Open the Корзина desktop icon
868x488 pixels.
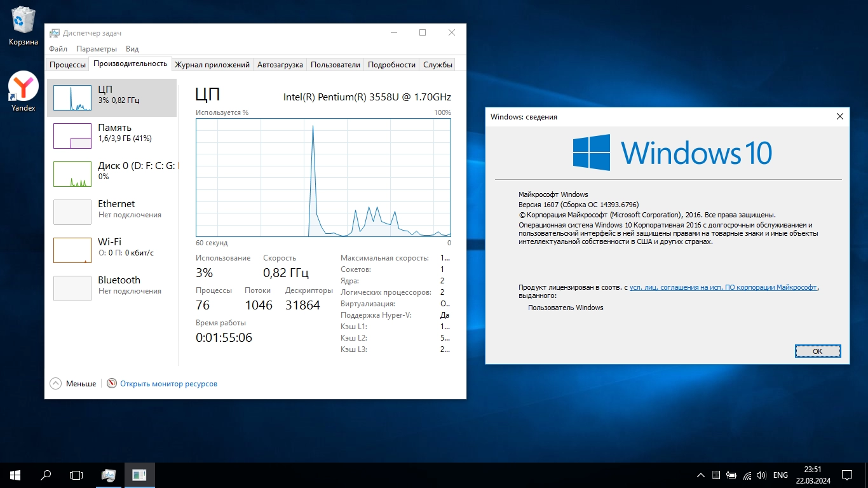(23, 26)
